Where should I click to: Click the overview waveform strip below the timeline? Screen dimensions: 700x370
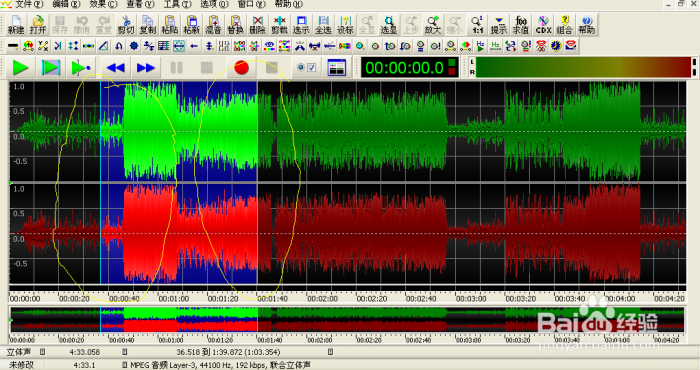click(347, 320)
